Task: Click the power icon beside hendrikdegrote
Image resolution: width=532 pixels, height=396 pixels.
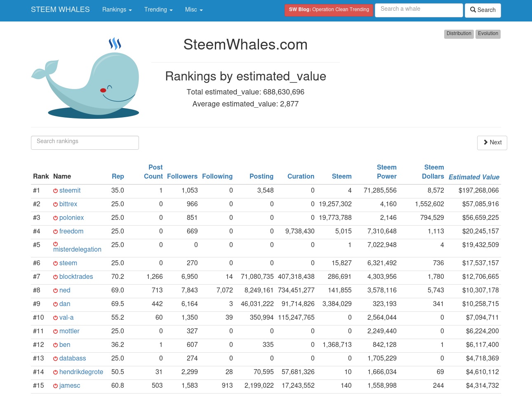Action: 55,372
